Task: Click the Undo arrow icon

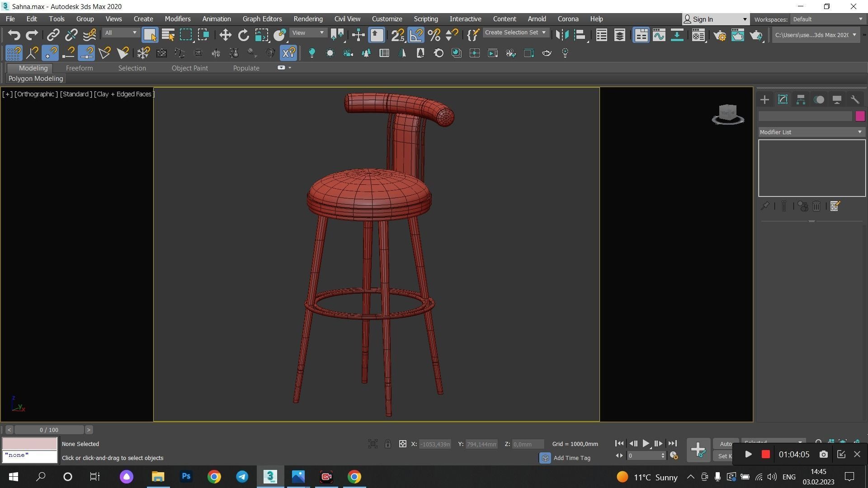Action: 14,35
